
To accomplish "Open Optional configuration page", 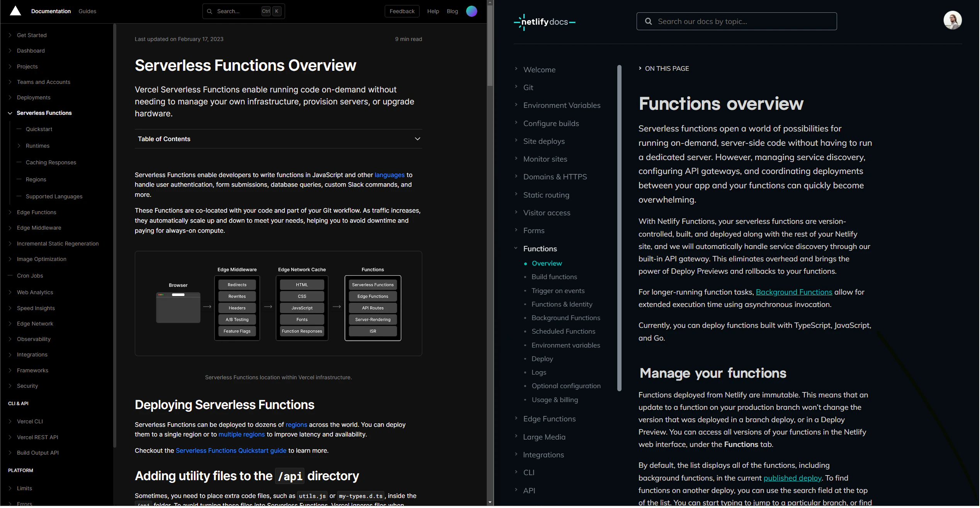I will pyautogui.click(x=566, y=386).
